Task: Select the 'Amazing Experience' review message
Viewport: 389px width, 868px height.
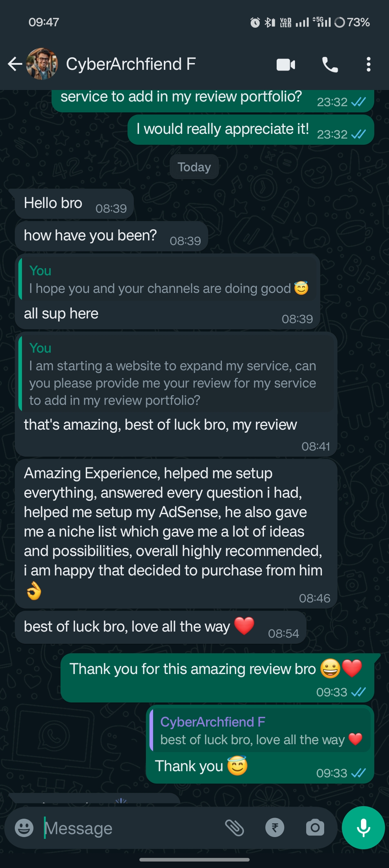Action: [x=173, y=522]
